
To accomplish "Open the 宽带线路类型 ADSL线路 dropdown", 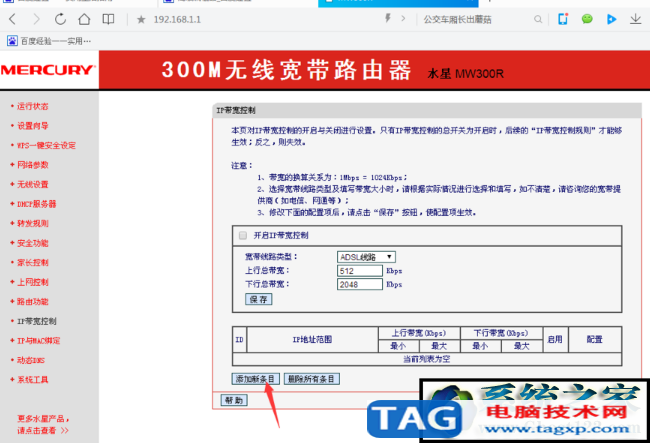I will 366,257.
